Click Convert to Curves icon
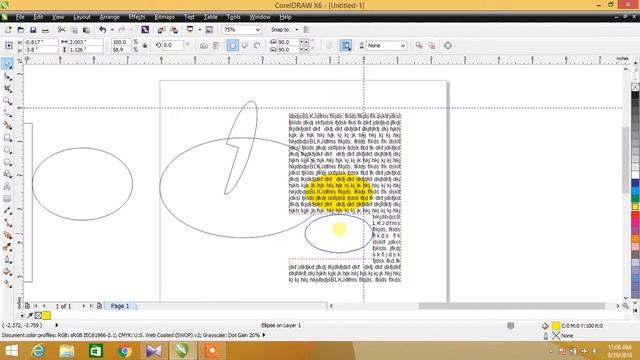640x360 pixels. tap(448, 46)
